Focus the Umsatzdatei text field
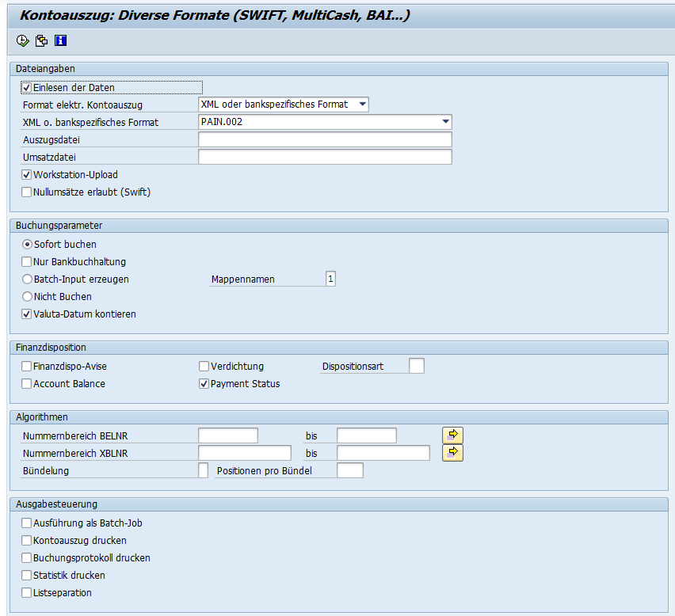 tap(325, 158)
